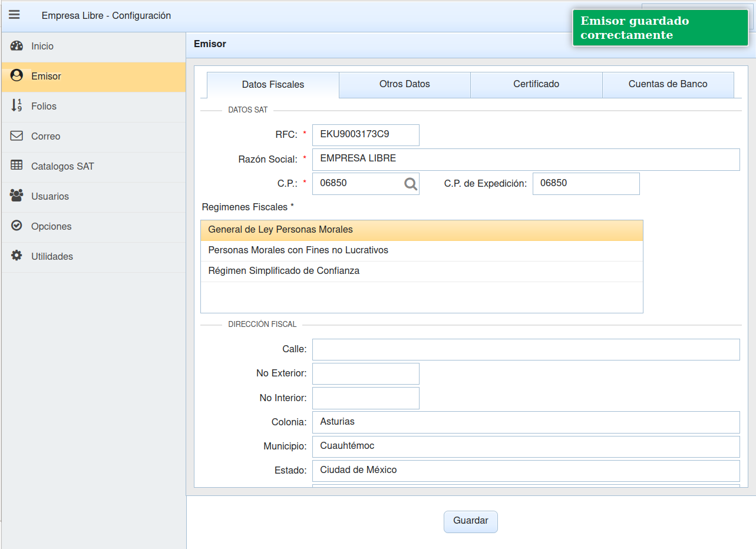Screen dimensions: 756x549
Task: Click the Utilidades gear icon
Action: tap(16, 256)
